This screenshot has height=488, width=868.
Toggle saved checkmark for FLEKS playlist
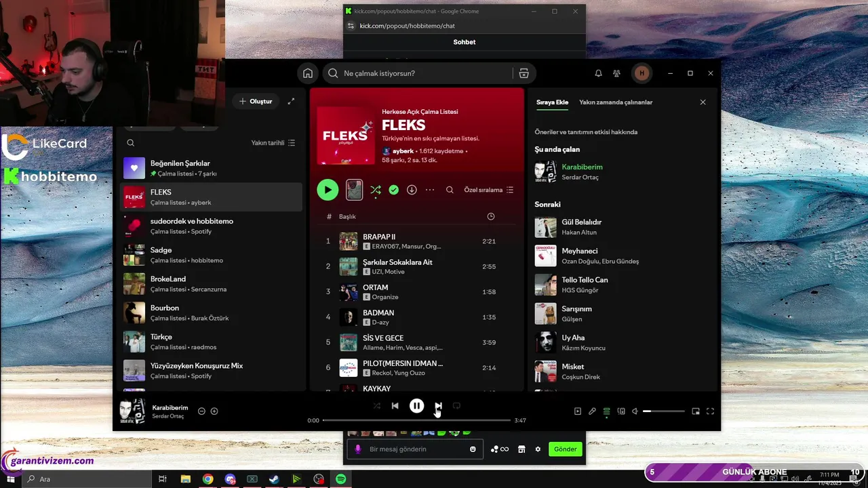394,190
